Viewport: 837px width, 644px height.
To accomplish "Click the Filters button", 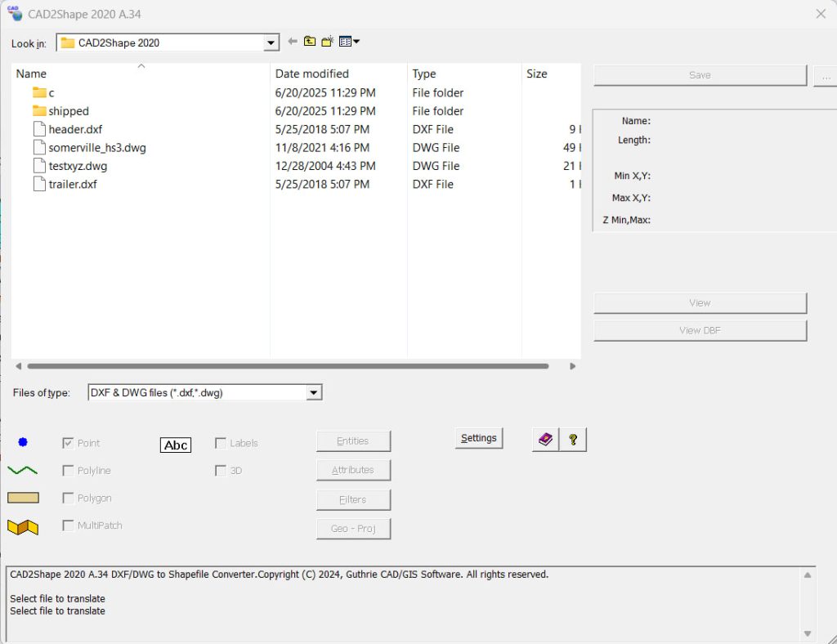I will pos(353,500).
